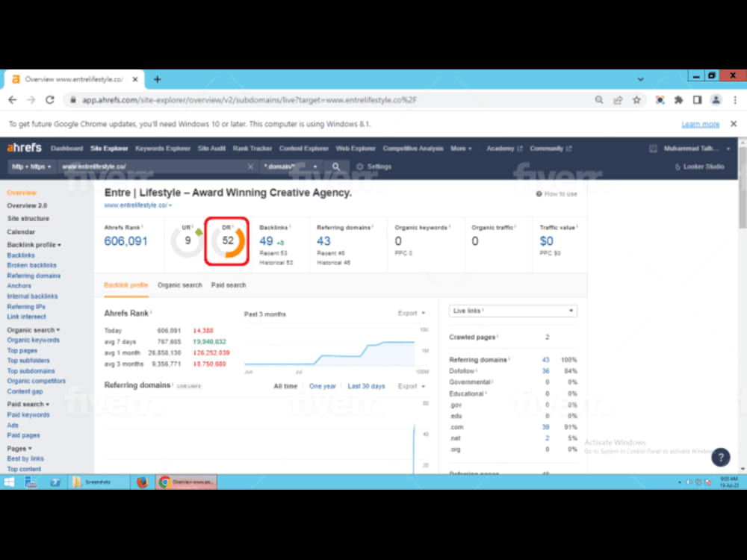The width and height of the screenshot is (747, 560).
Task: Open the Referring domains Export dropdown
Action: (x=412, y=386)
